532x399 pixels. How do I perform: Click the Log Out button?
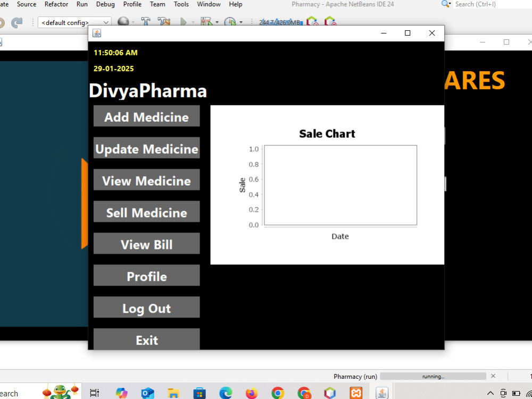147,307
